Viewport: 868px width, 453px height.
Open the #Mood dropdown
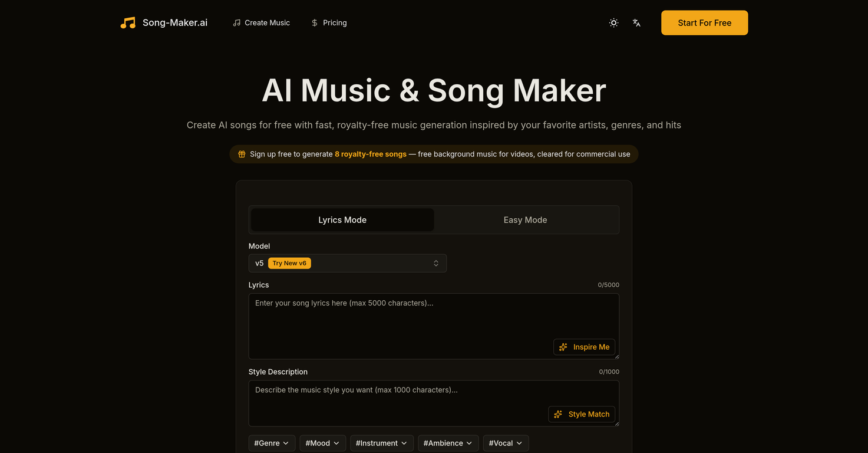point(322,443)
